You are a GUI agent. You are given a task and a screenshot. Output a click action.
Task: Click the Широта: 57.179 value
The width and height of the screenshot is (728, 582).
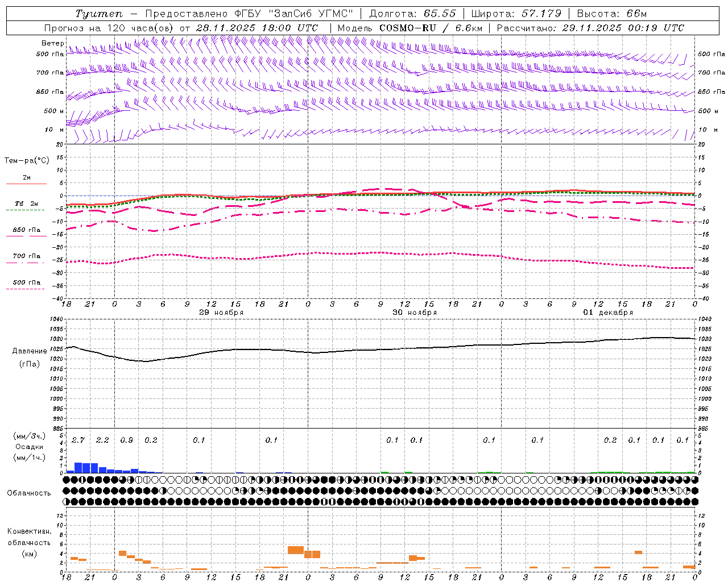click(516, 14)
